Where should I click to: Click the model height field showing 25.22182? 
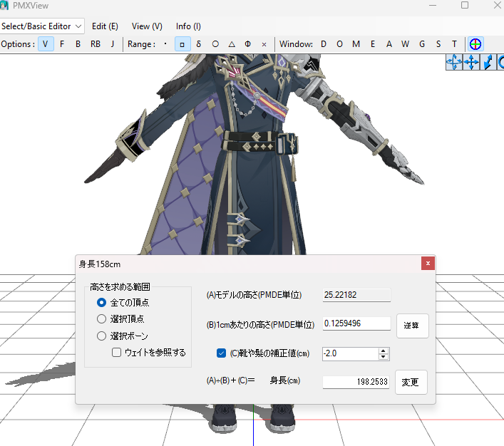(356, 295)
